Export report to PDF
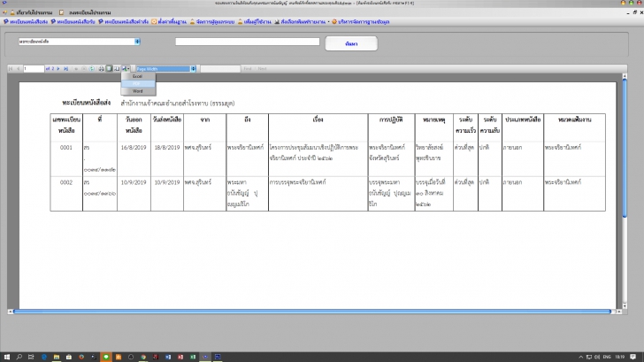This screenshot has height=362, width=644. (x=138, y=84)
